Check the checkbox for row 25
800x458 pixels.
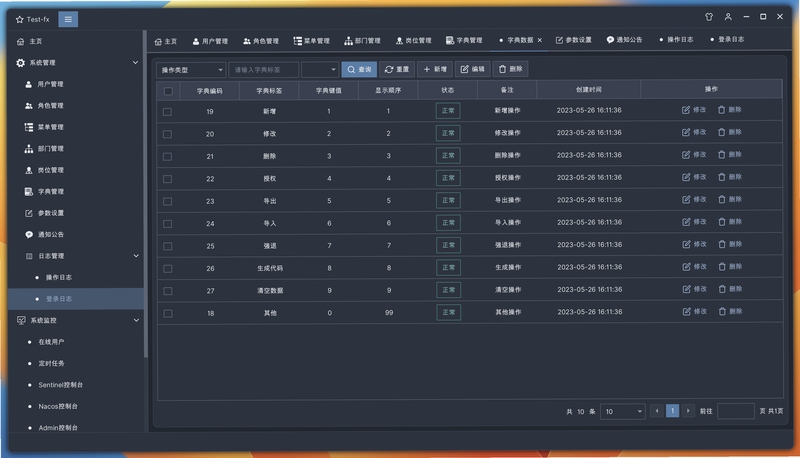[x=167, y=246]
